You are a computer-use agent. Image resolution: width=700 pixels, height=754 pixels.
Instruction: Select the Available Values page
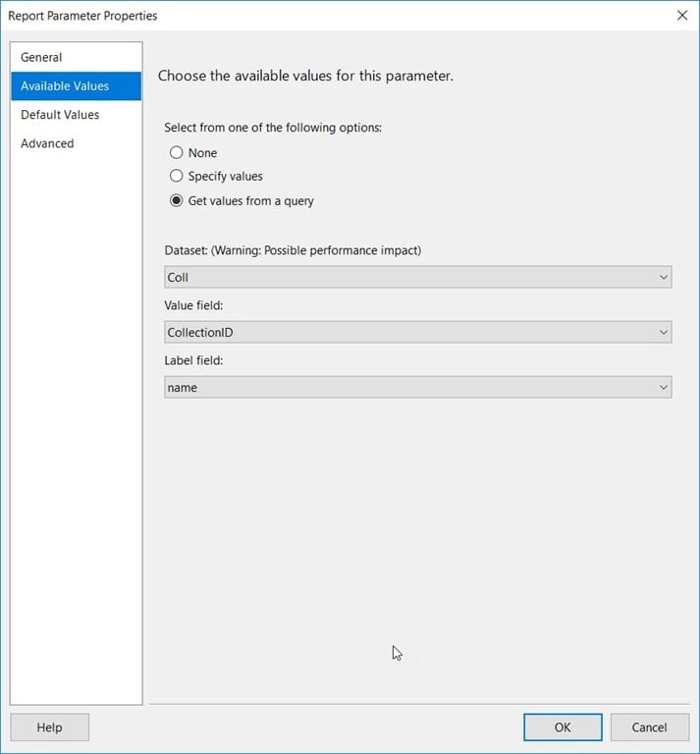click(76, 86)
